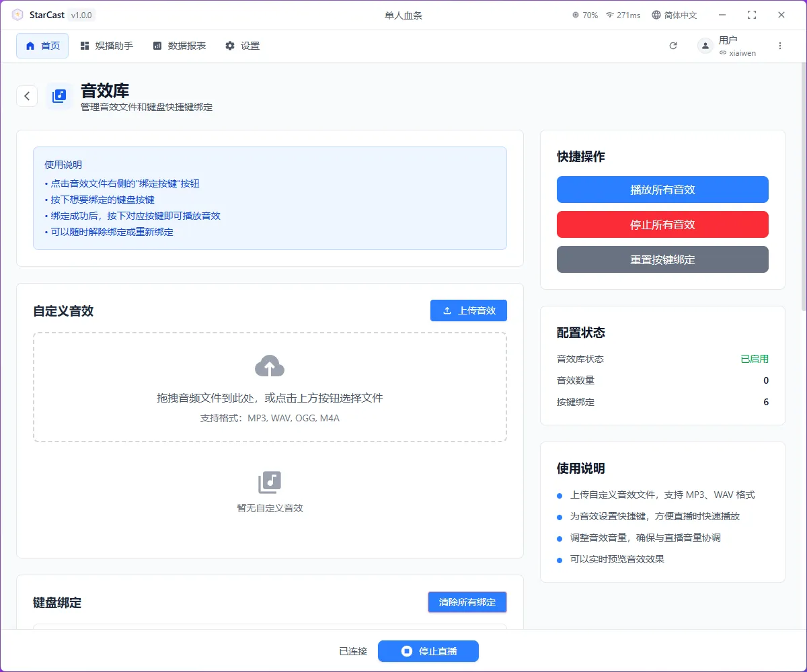The height and width of the screenshot is (672, 807).
Task: Click 播放所有音效 to play all sounds
Action: pos(662,190)
